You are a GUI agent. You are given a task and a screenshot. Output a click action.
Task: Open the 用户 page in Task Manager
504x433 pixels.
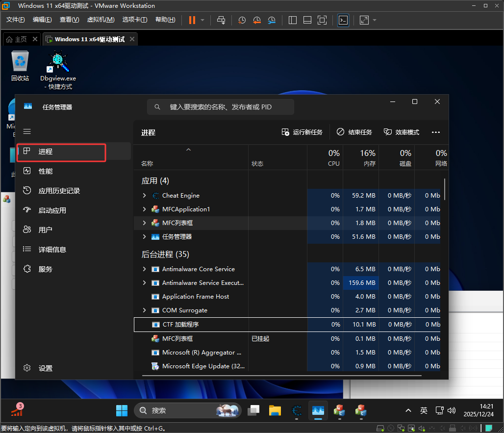tap(74, 230)
